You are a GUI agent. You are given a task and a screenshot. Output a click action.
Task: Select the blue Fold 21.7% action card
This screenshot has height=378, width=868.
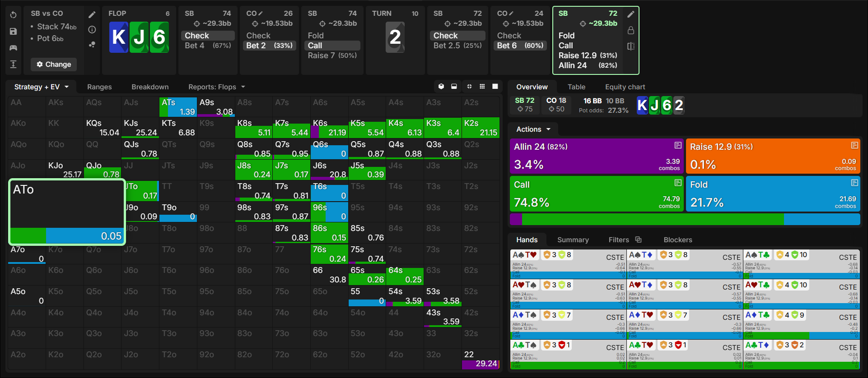point(773,194)
